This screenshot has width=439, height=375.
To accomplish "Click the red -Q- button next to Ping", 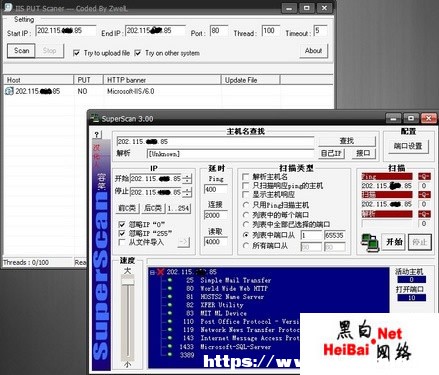I will pyautogui.click(x=424, y=177).
